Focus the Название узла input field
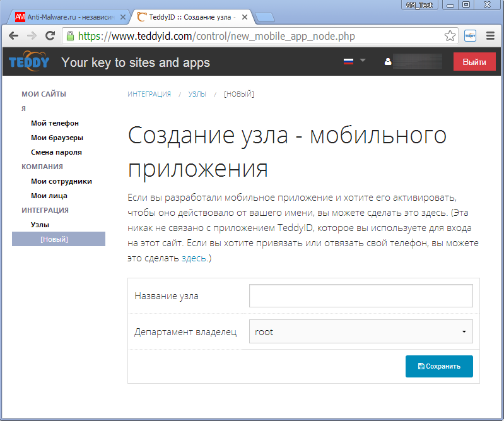The width and height of the screenshot is (504, 421). click(x=361, y=295)
